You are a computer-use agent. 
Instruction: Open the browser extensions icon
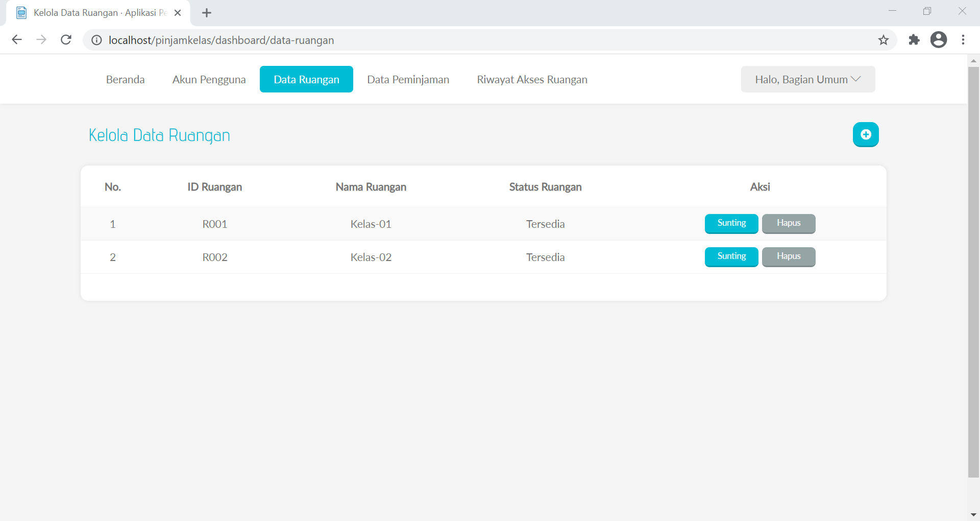914,40
